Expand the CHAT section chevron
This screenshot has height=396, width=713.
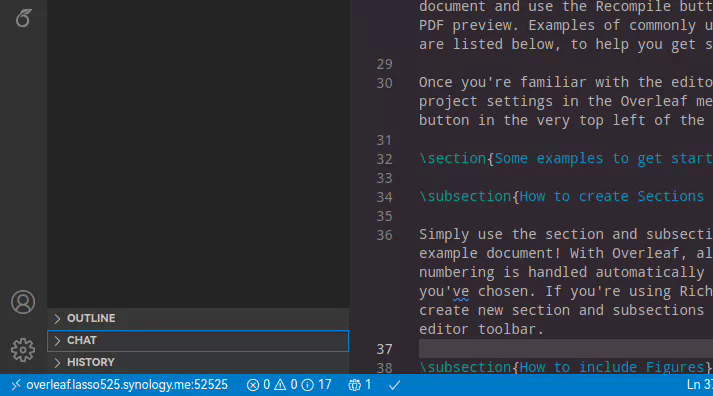57,341
